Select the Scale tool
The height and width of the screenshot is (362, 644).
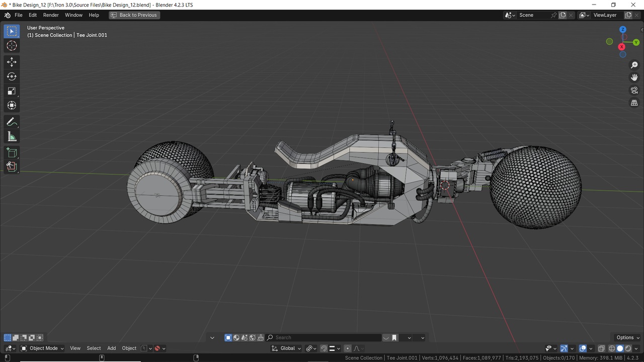(x=12, y=91)
